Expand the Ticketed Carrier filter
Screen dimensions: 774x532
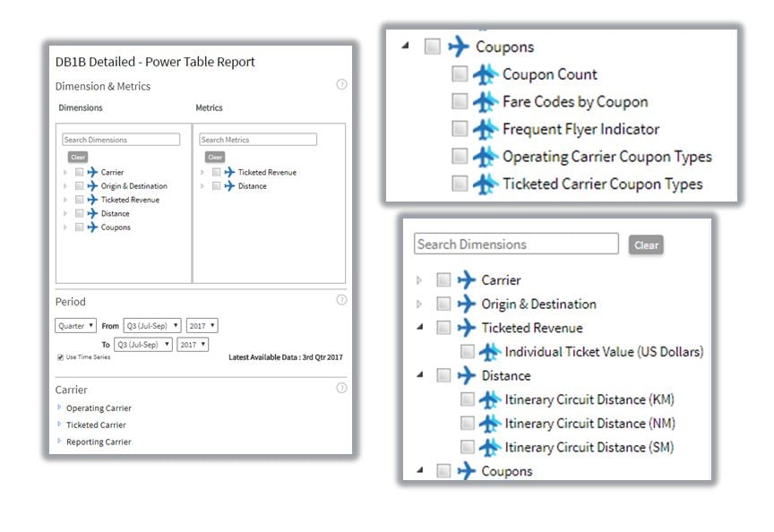pos(95,425)
